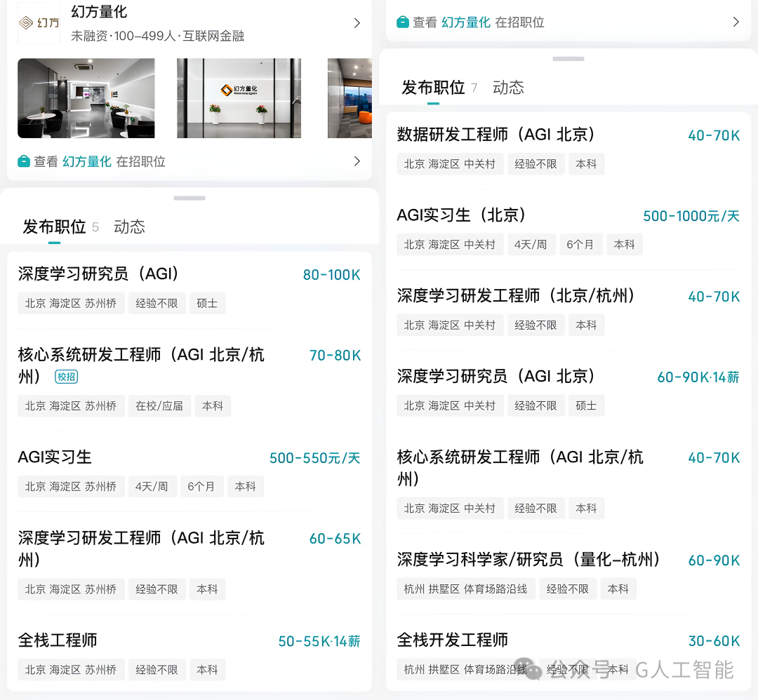This screenshot has height=700, width=758.
Task: Switch to the right 动态 tab
Action: coord(509,88)
